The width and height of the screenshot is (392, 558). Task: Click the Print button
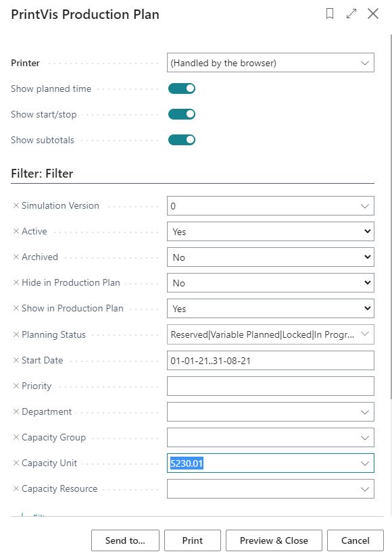click(192, 540)
